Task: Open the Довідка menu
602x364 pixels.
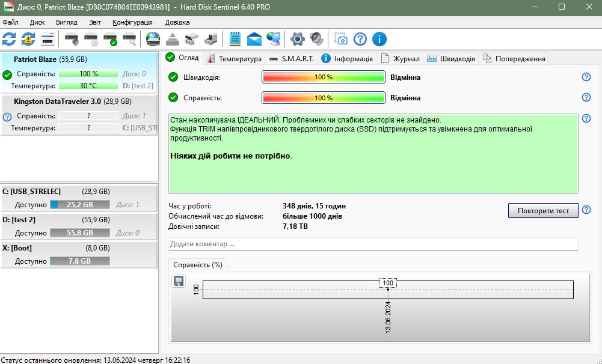Action: 177,22
